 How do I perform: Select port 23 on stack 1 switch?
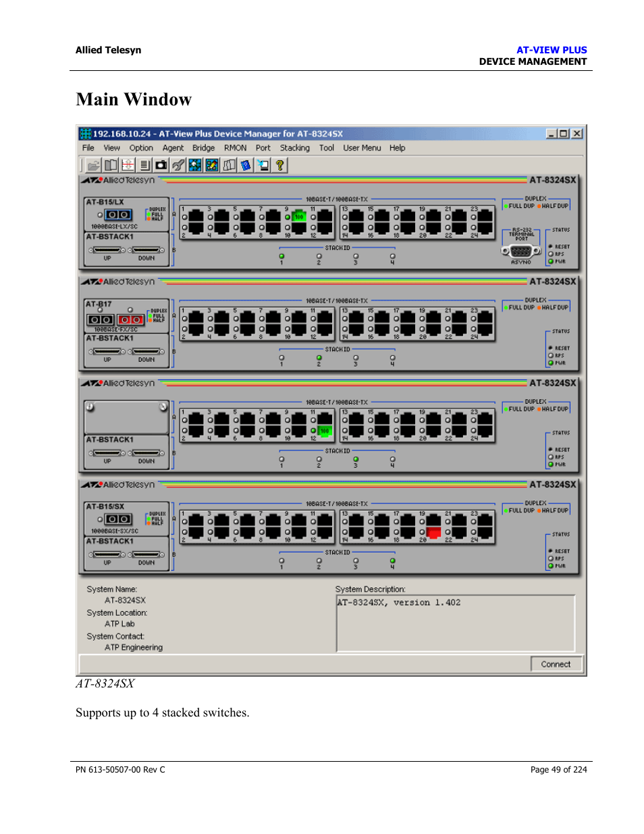point(485,217)
